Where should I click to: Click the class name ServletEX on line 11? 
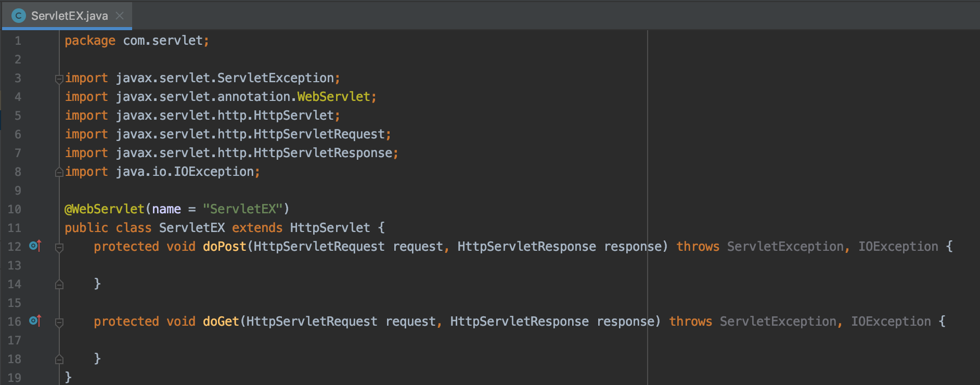pos(192,228)
